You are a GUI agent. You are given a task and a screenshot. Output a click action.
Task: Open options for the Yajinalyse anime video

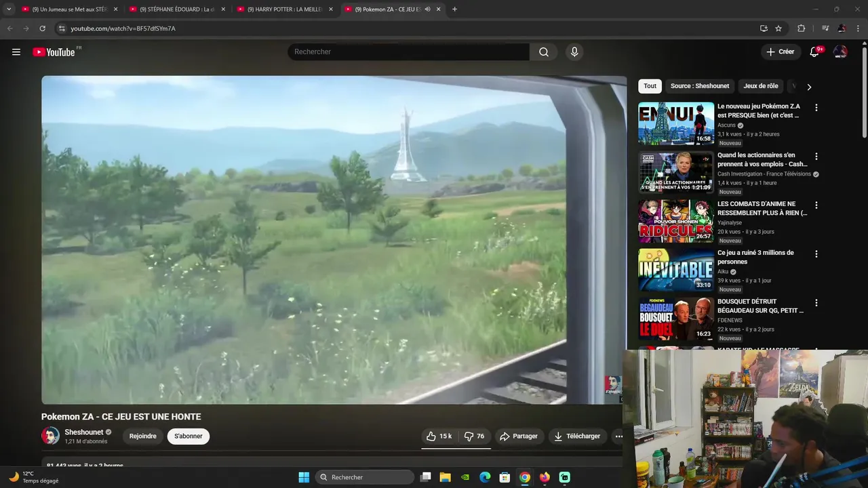816,205
